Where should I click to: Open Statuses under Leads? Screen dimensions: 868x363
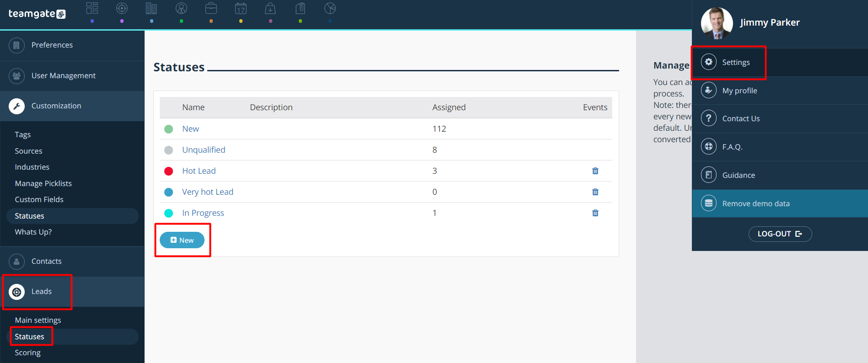coord(72,336)
